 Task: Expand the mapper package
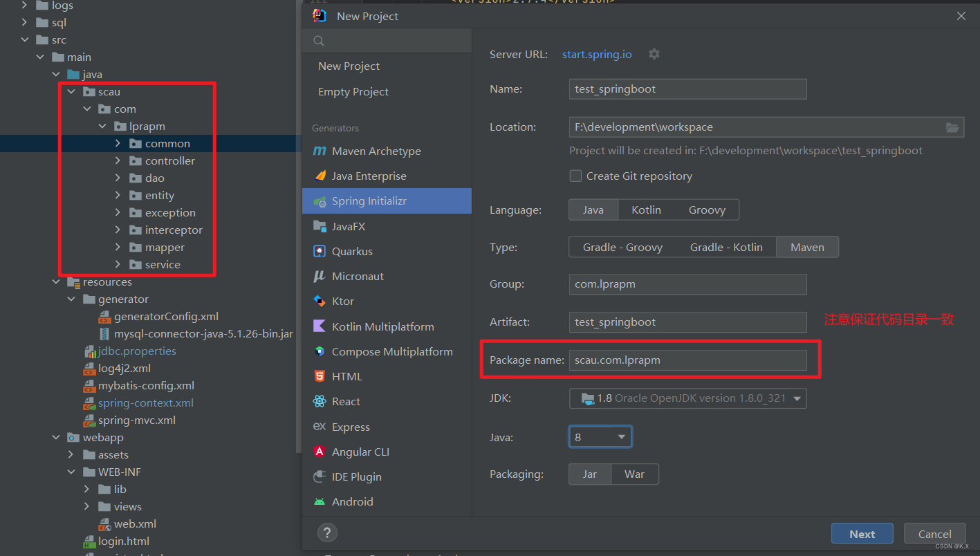click(x=118, y=247)
